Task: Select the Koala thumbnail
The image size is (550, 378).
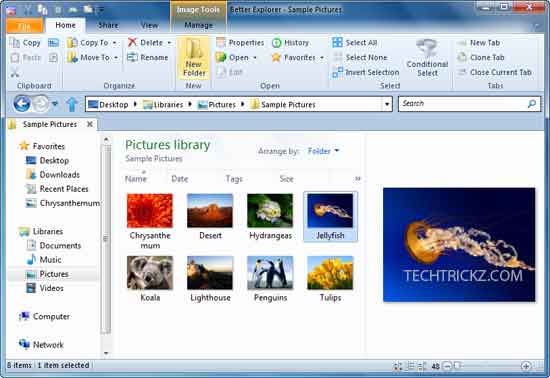Action: pyautogui.click(x=150, y=278)
